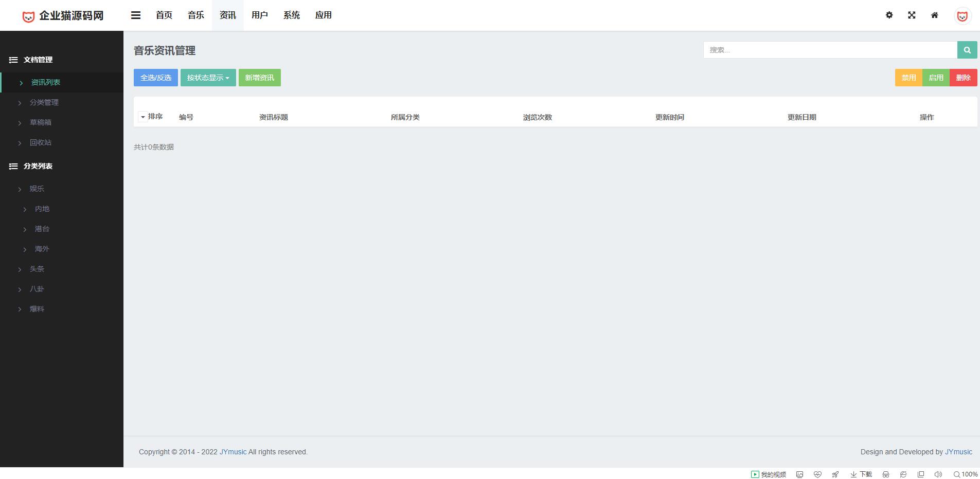The image size is (980, 479).
Task: Click the green 启用 button
Action: [x=936, y=78]
